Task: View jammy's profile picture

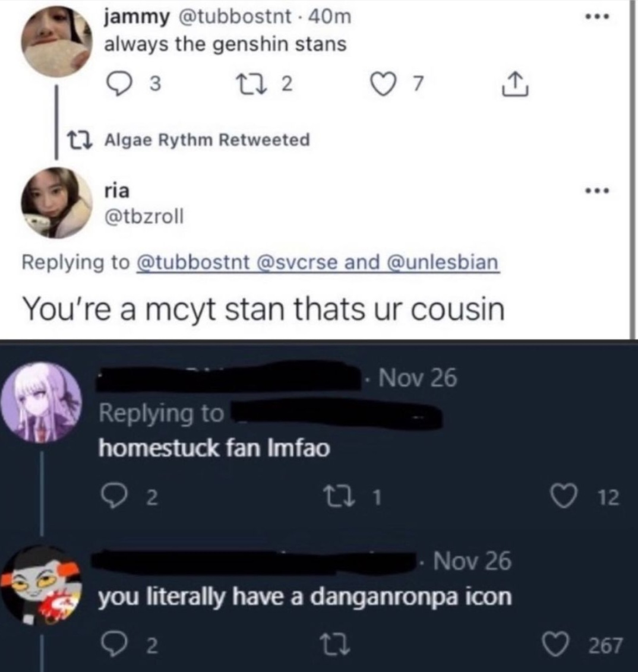Action: [x=56, y=41]
